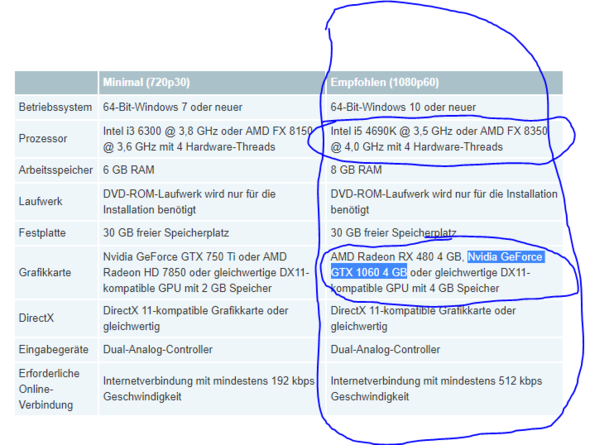Click the minimal DVD-ROM-Laufwerk cell text
Viewport: 590px width, 445px height.
[x=189, y=202]
